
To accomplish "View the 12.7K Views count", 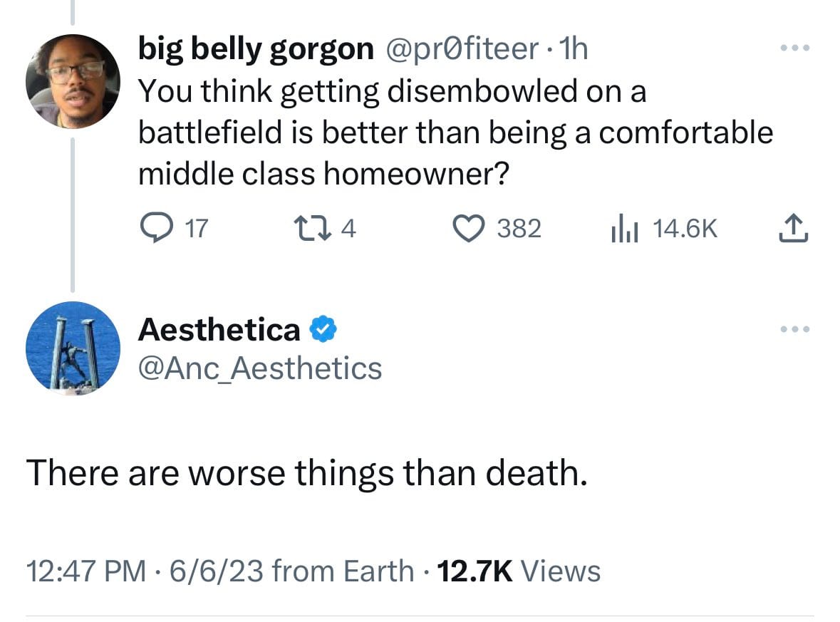I will (519, 571).
